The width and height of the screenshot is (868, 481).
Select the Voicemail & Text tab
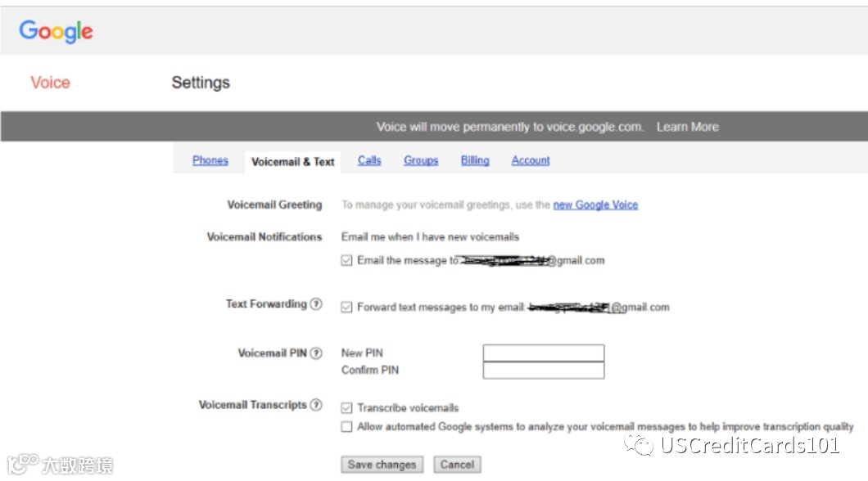[293, 162]
